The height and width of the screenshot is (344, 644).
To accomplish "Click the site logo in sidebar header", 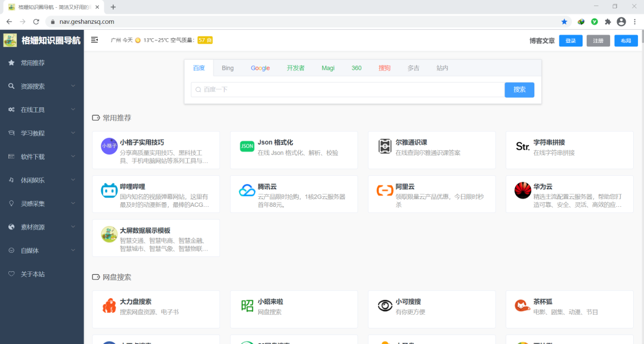I will [10, 40].
